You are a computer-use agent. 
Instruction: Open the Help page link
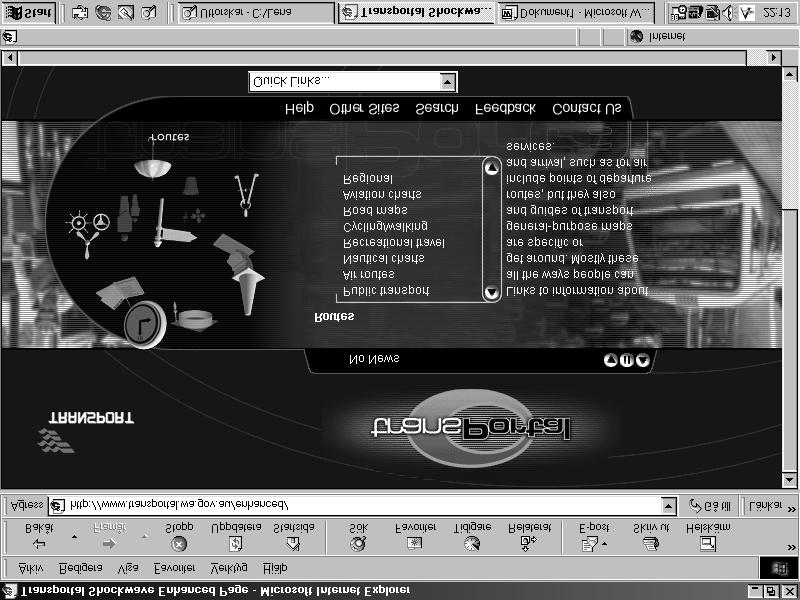[x=299, y=109]
